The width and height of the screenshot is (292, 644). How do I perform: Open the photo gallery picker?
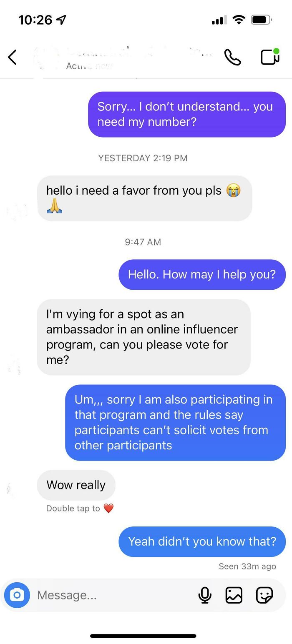234,595
